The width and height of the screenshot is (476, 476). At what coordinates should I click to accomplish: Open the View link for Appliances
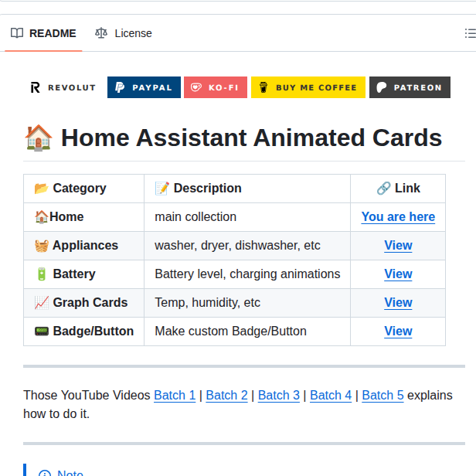click(398, 245)
